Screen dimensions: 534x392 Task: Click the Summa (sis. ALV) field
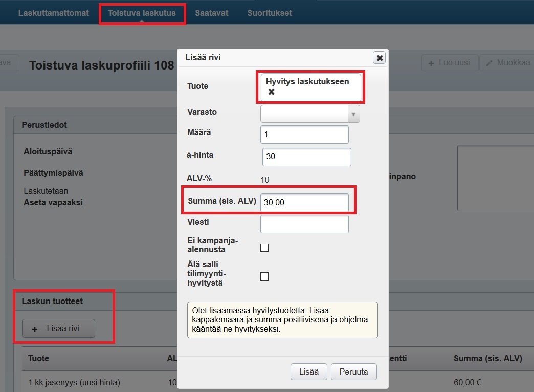(304, 202)
